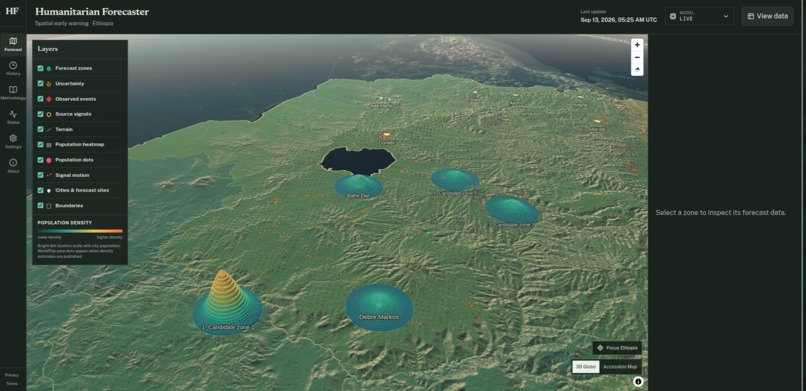Zoom in with the plus button
This screenshot has width=806, height=391.
click(637, 45)
